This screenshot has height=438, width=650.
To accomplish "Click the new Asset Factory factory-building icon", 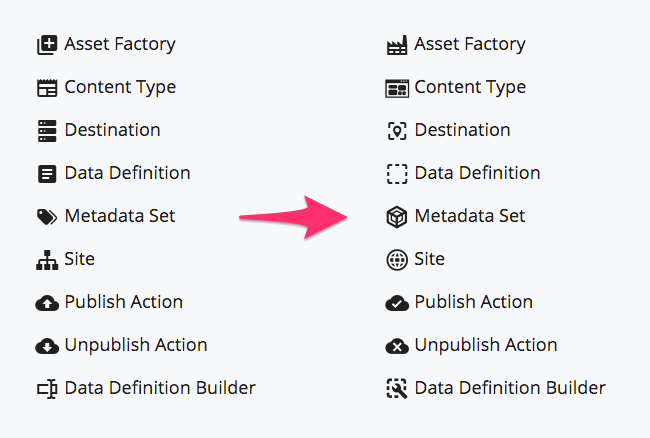I will pos(397,45).
